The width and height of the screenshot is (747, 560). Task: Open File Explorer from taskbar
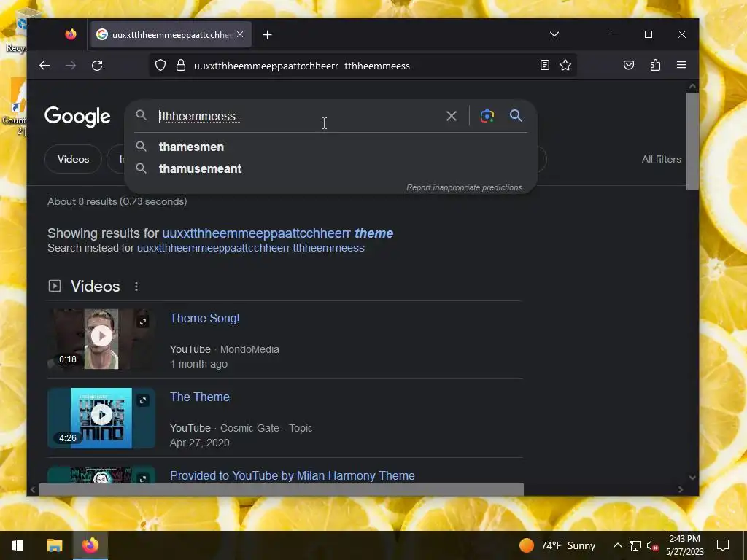click(x=54, y=545)
